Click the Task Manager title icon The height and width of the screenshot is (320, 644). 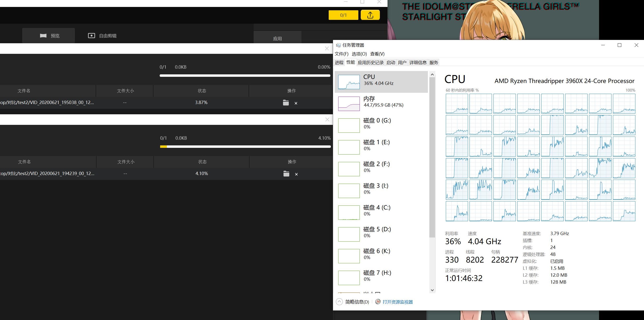point(338,45)
